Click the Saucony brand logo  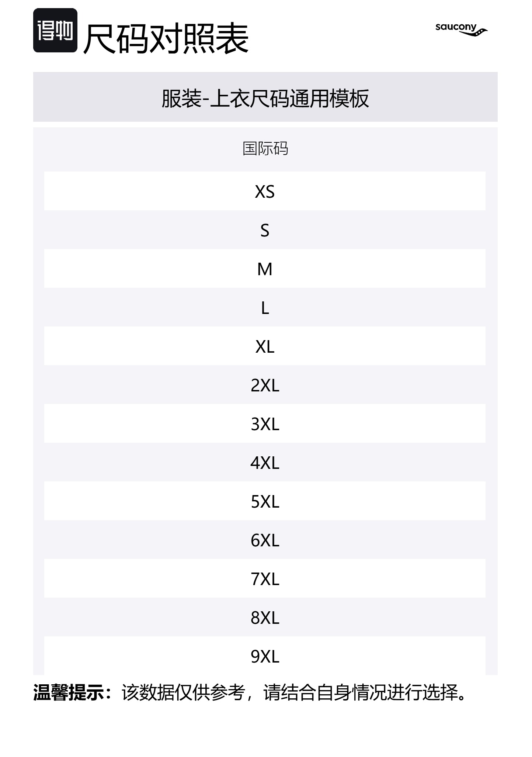coord(461,30)
